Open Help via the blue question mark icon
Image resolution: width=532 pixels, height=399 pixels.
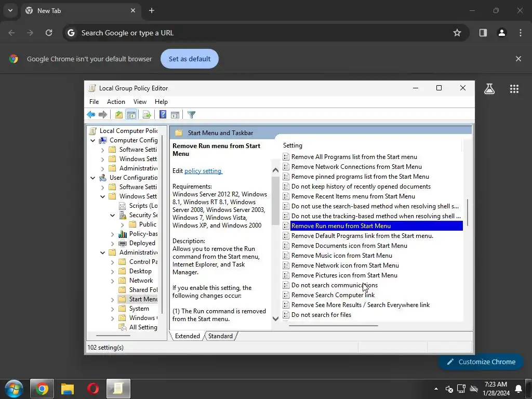click(x=163, y=115)
